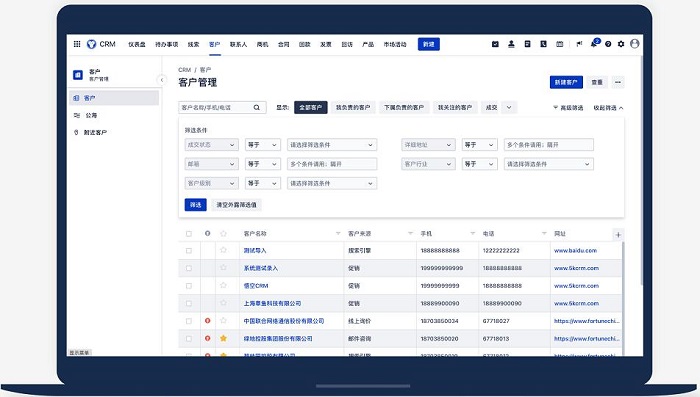The image size is (700, 397).
Task: Open the calendar icon in top toolbar
Action: click(x=559, y=44)
